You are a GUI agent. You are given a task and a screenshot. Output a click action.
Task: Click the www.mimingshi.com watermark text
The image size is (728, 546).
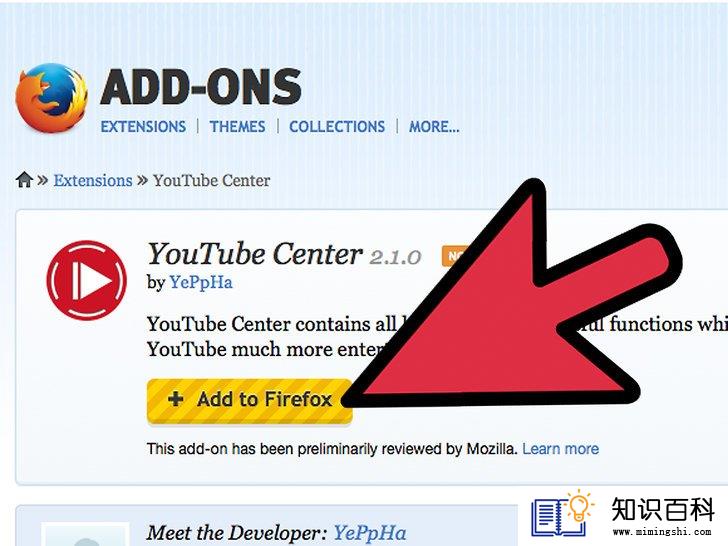pyautogui.click(x=662, y=532)
